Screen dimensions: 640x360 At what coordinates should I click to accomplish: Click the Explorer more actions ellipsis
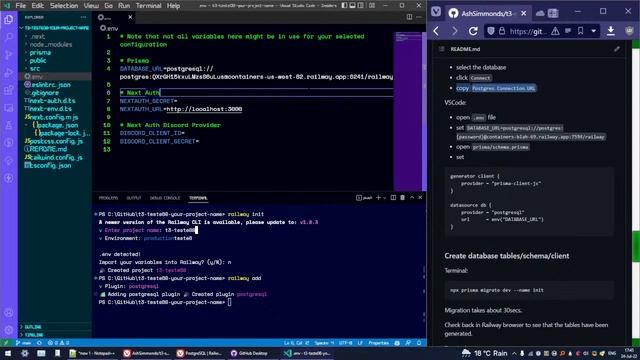(84, 17)
